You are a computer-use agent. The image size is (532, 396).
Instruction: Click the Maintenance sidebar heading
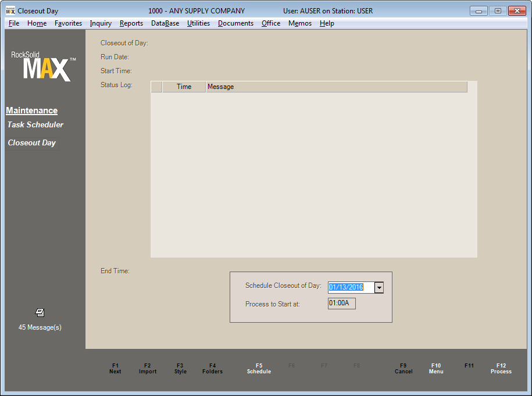[31, 110]
